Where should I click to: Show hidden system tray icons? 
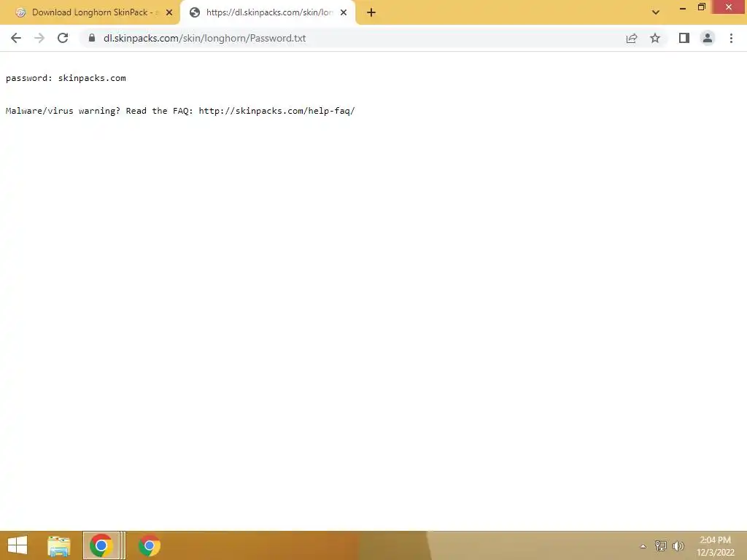(643, 546)
